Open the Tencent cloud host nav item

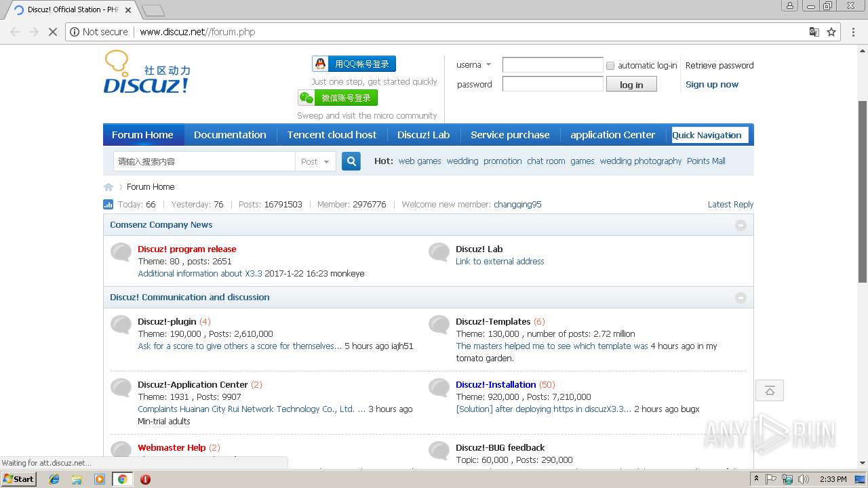332,135
